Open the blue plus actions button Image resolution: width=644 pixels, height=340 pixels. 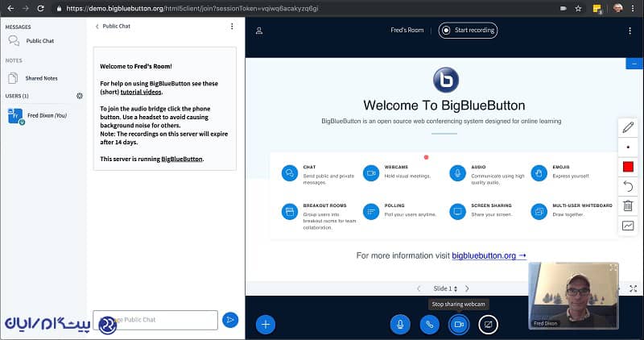266,325
